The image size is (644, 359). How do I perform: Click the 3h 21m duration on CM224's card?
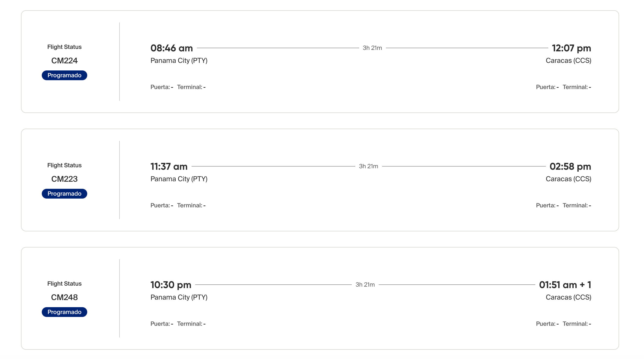372,48
